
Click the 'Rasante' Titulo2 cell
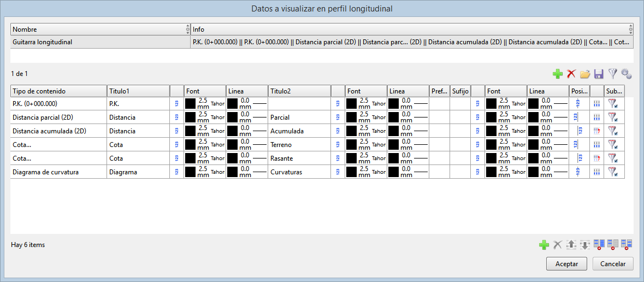point(299,158)
